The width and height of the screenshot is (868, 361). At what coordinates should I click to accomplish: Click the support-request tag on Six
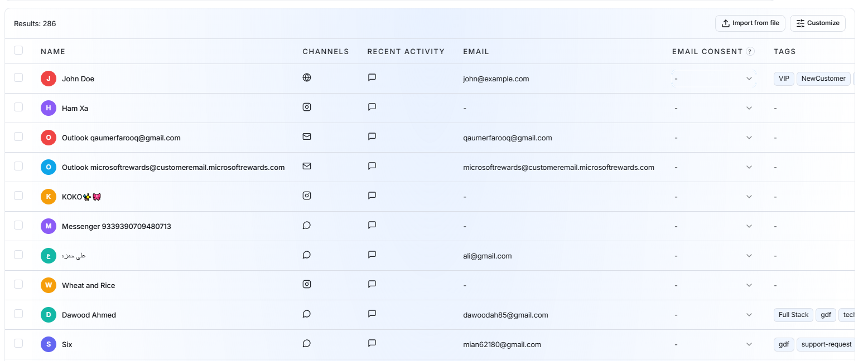click(826, 344)
